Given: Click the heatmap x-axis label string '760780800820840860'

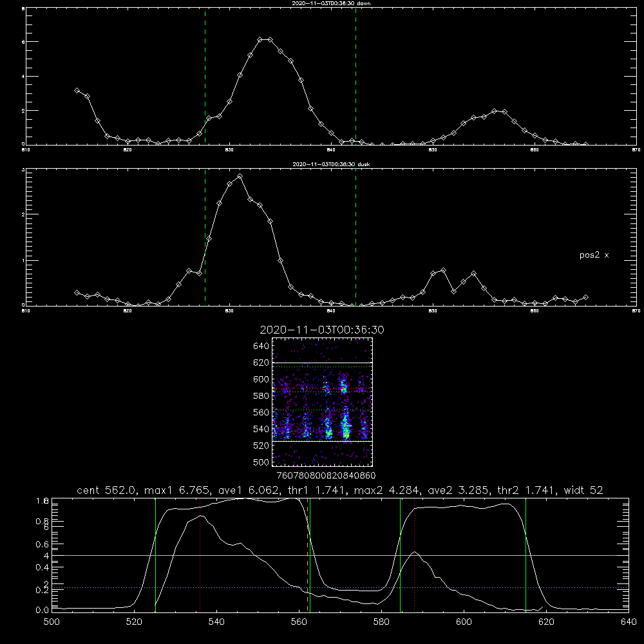Looking at the screenshot, I should (326, 475).
